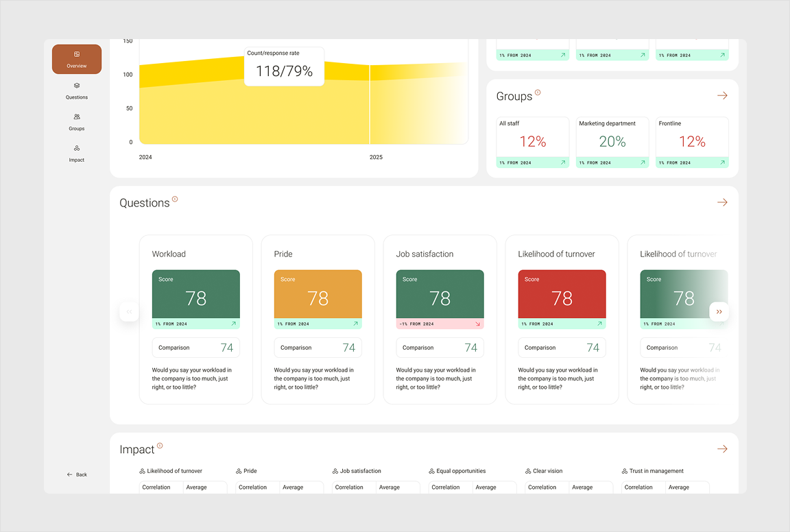This screenshot has height=532, width=790.
Task: Click the info icon beside Questions heading
Action: [x=175, y=199]
